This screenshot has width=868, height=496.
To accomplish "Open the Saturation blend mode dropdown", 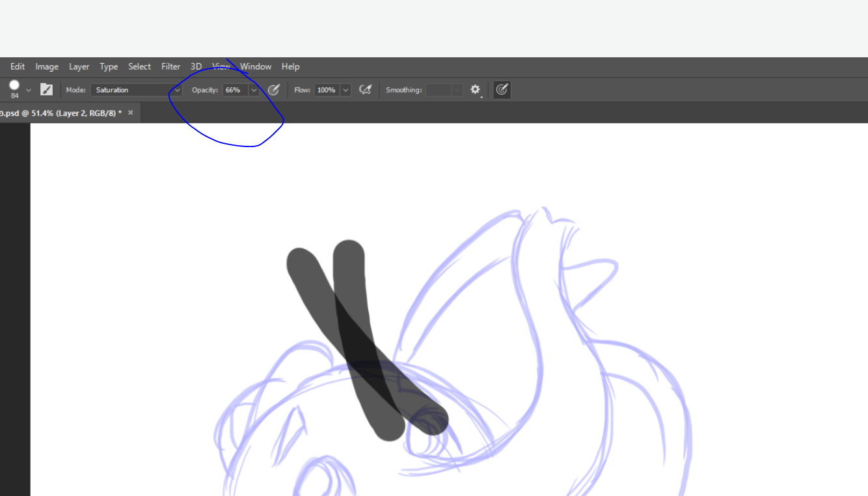I will click(x=136, y=90).
